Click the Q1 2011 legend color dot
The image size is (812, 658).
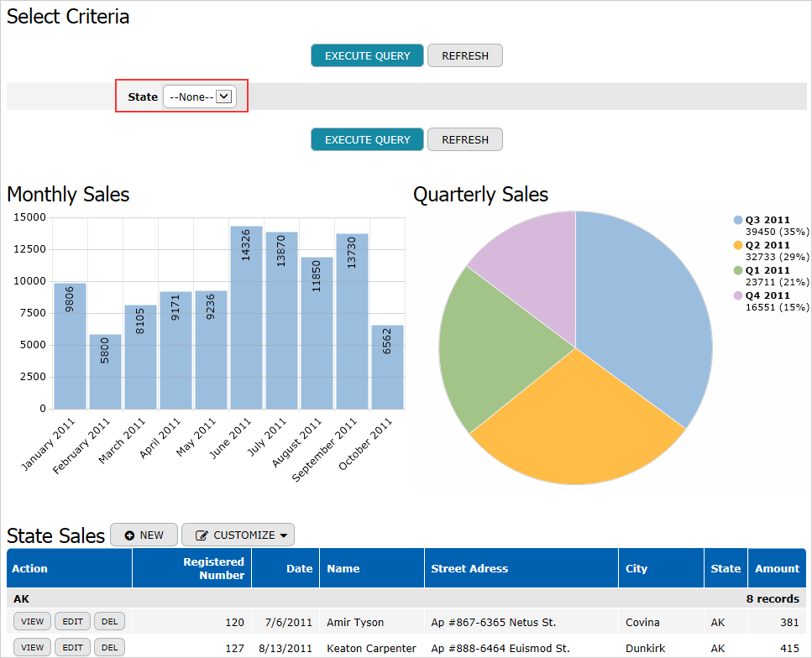pyautogui.click(x=738, y=270)
